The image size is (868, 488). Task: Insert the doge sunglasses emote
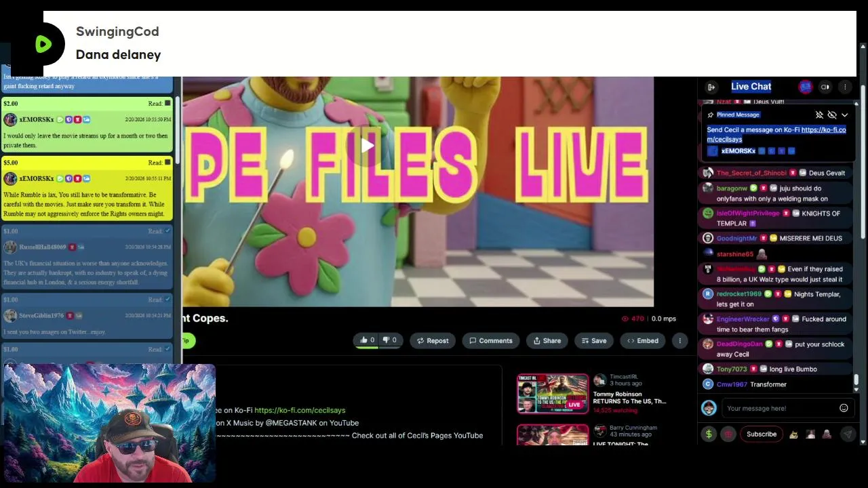pyautogui.click(x=793, y=434)
